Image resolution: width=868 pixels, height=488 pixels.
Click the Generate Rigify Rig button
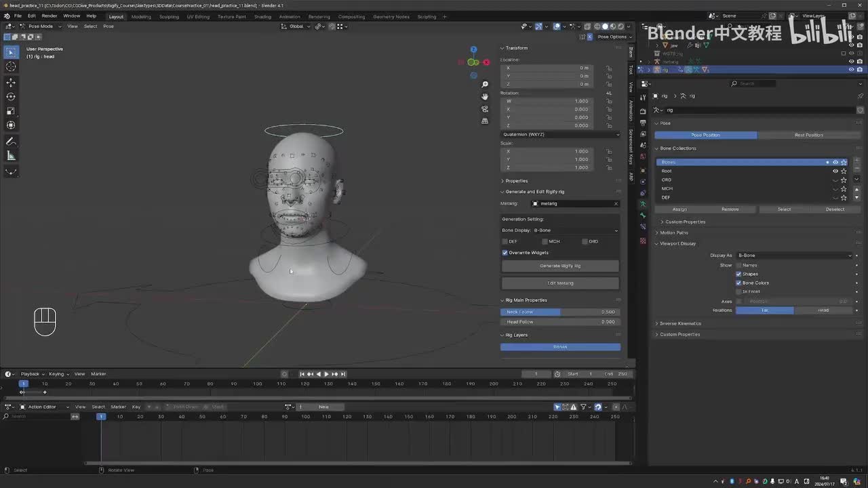click(x=560, y=266)
